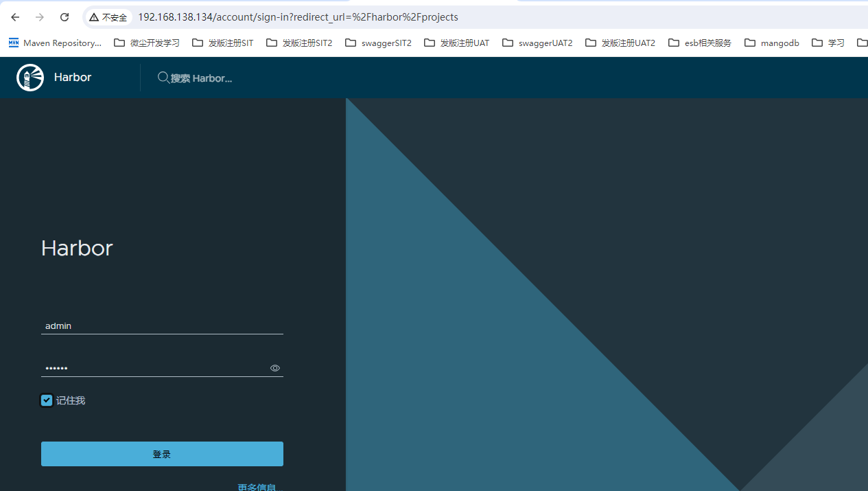The image size is (868, 491).
Task: Open the 发版注册UAT2 bookmark folder
Action: (620, 43)
